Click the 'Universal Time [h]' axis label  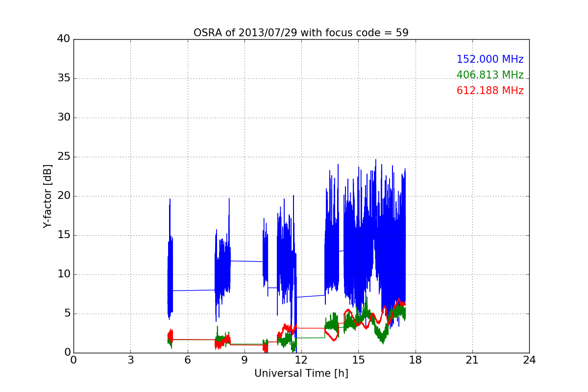(301, 373)
